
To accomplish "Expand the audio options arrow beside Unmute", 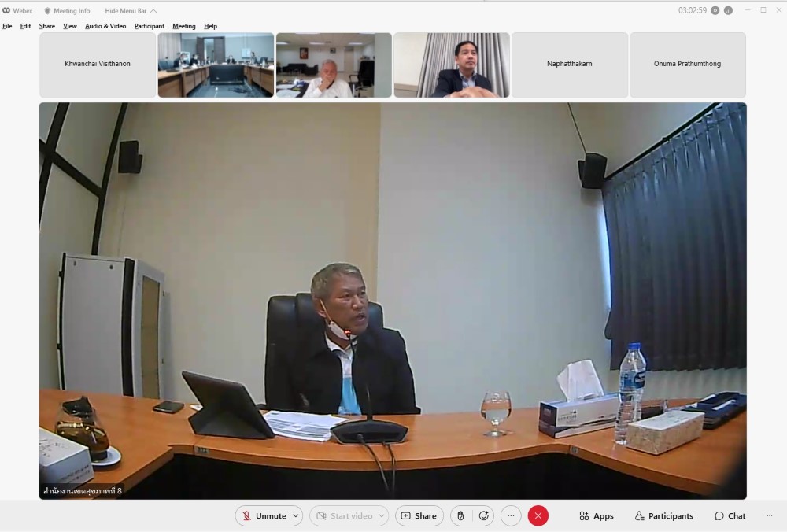I will (x=296, y=516).
